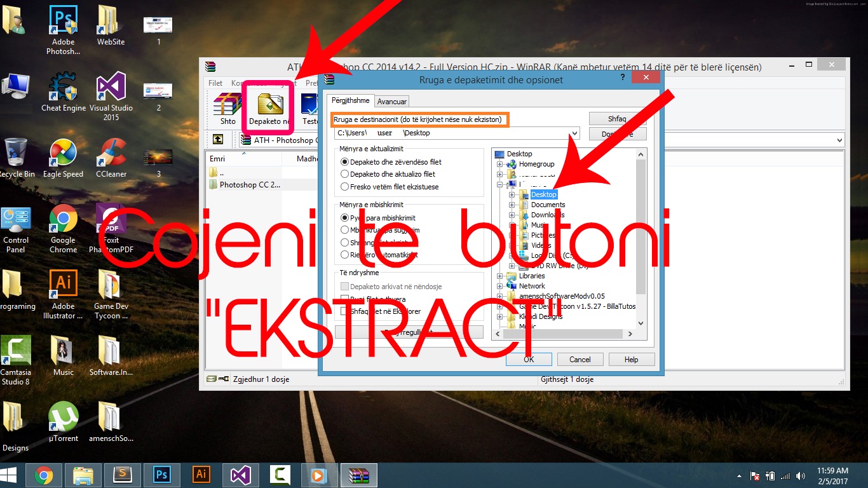Screen dimensions: 868x488
Task: Select the Documents folder in tree
Action: click(x=548, y=205)
